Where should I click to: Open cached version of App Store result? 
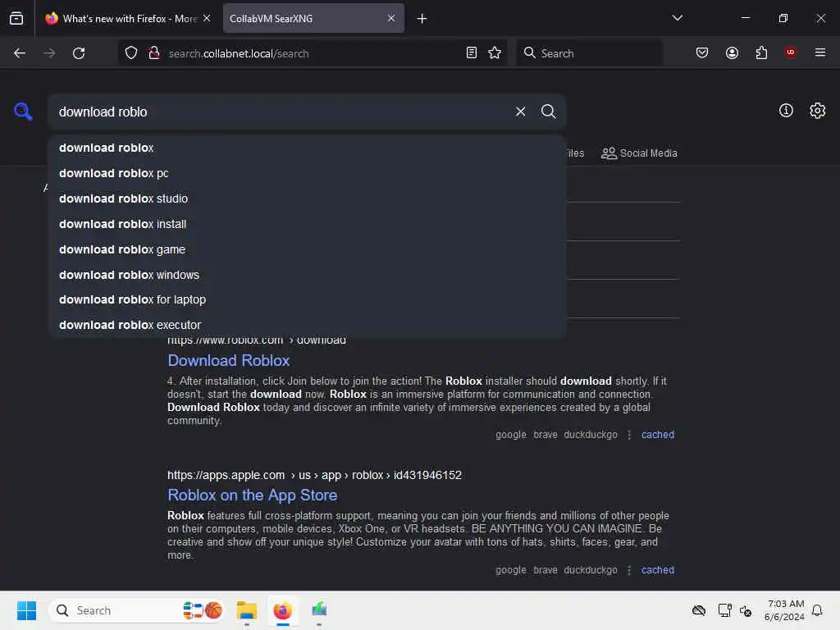coord(657,570)
